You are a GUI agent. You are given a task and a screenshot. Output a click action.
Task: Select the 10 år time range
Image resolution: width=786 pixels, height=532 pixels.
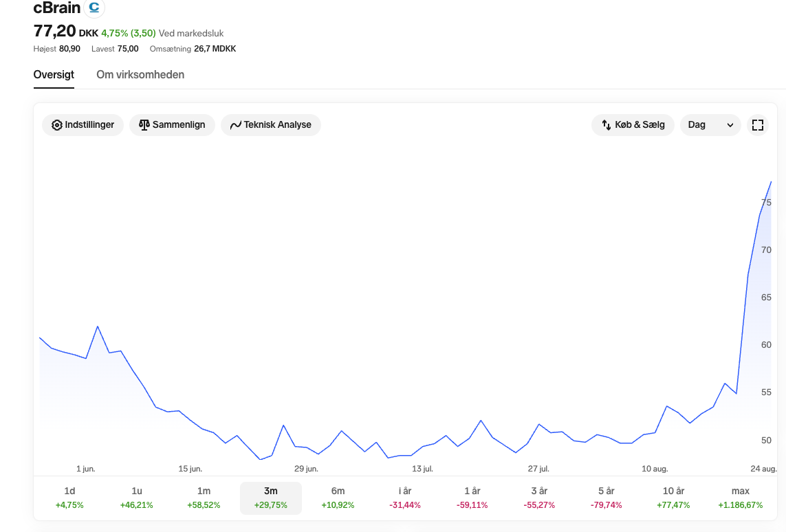coord(673,498)
